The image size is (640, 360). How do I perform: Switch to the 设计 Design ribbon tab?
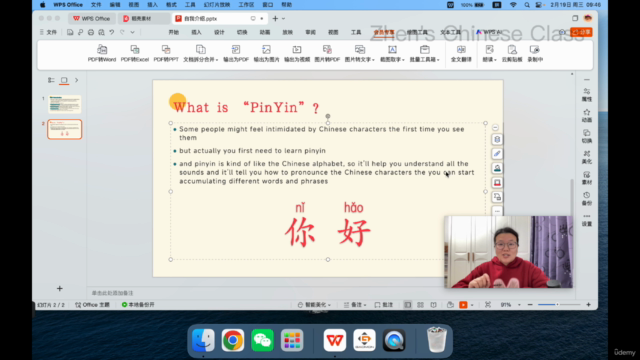pyautogui.click(x=219, y=32)
